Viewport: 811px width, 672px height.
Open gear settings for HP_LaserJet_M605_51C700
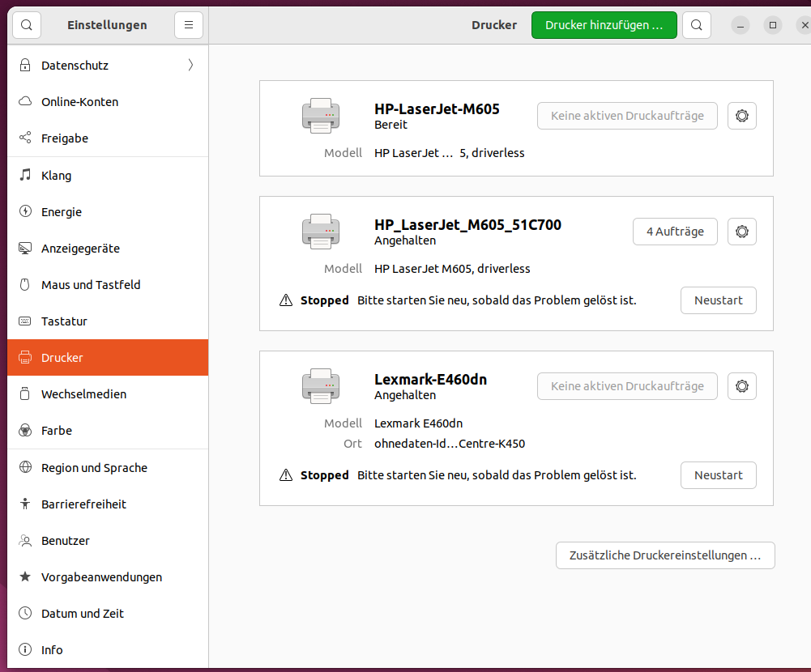click(741, 232)
